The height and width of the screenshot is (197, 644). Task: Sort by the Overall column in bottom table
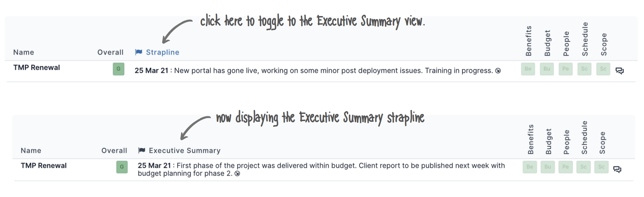coord(114,150)
